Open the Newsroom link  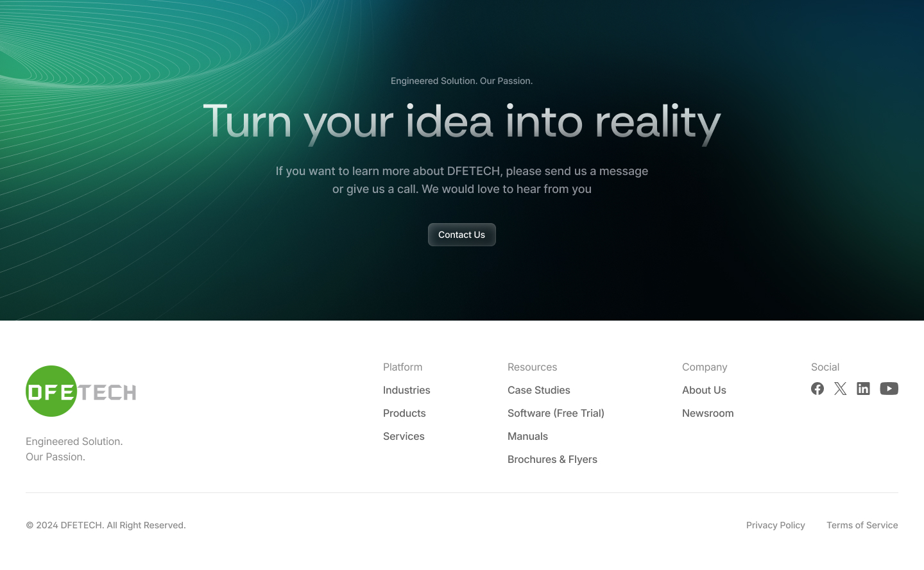[x=708, y=413]
